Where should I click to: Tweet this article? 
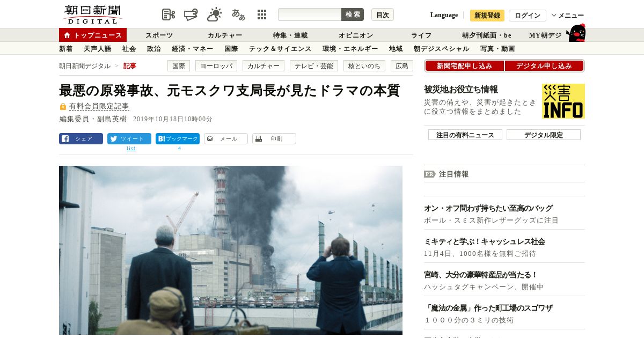tap(129, 138)
